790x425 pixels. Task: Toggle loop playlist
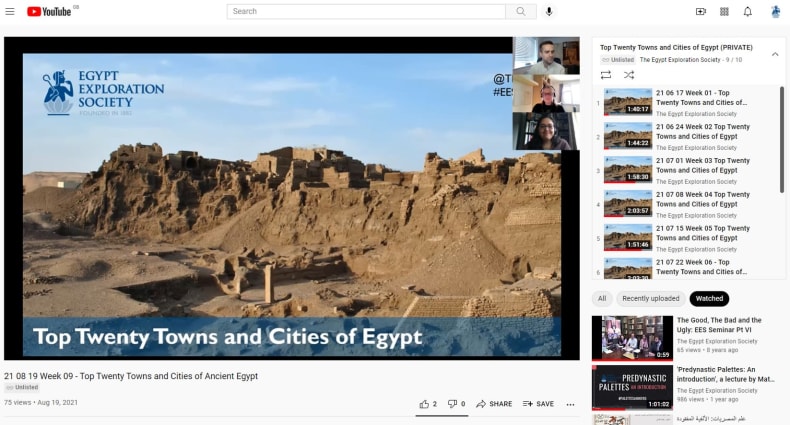606,75
